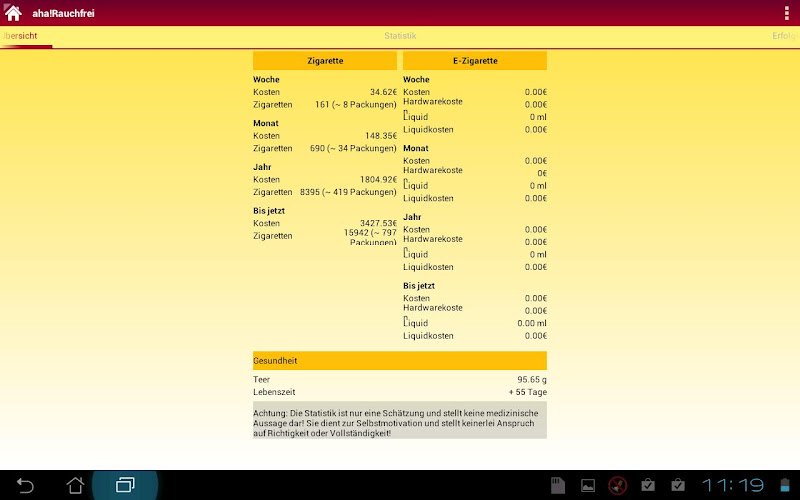Tap the Zigarette column Monat heading
This screenshot has width=800, height=500.
point(266,123)
